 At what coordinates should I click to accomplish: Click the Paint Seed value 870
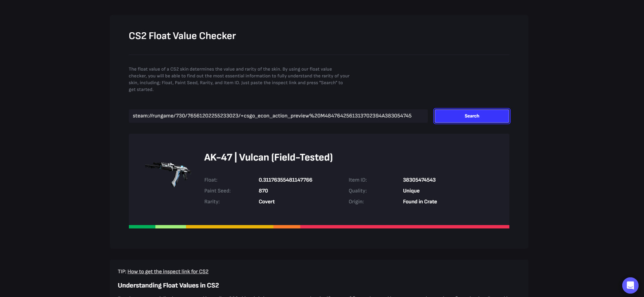pyautogui.click(x=263, y=190)
